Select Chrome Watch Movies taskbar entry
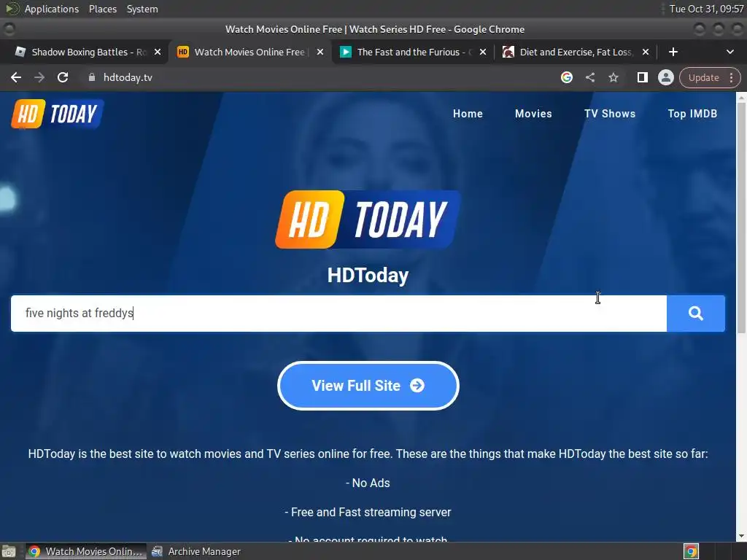 click(x=86, y=551)
